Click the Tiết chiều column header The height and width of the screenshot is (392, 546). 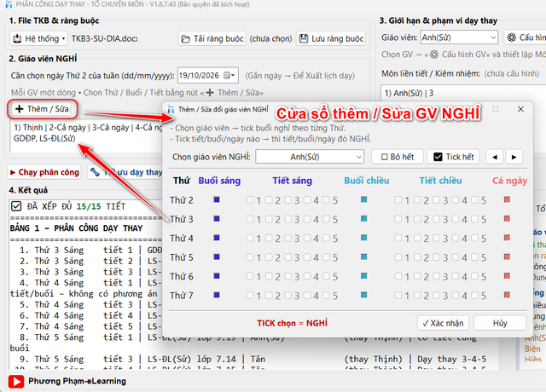[440, 181]
